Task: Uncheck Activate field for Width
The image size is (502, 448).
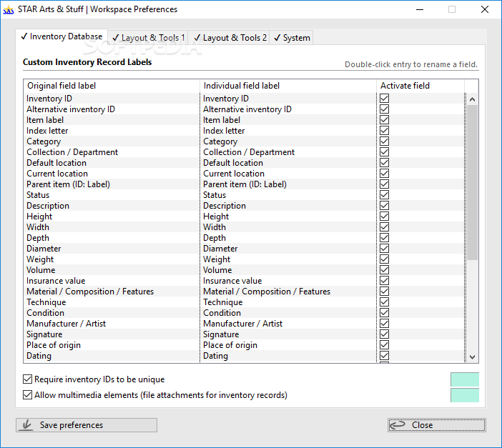Action: pyautogui.click(x=385, y=227)
